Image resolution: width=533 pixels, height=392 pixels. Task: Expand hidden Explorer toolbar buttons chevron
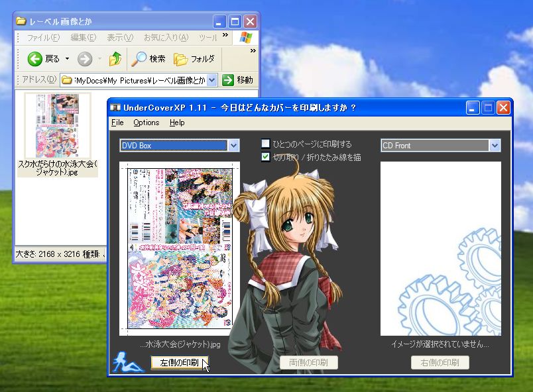click(253, 50)
